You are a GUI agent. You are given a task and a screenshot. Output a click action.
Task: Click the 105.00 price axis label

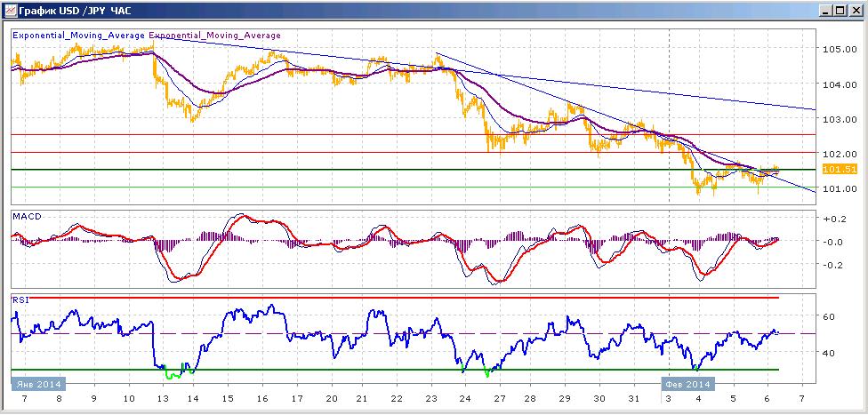point(836,49)
